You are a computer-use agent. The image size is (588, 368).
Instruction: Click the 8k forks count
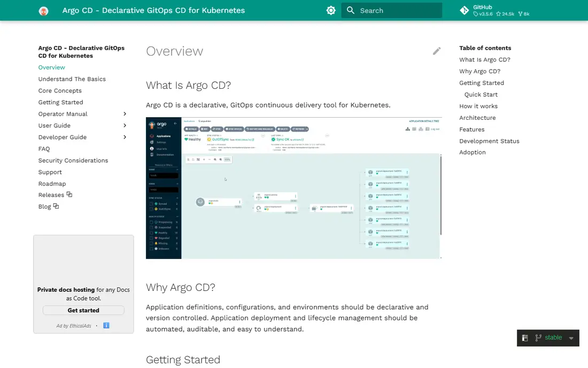click(524, 14)
